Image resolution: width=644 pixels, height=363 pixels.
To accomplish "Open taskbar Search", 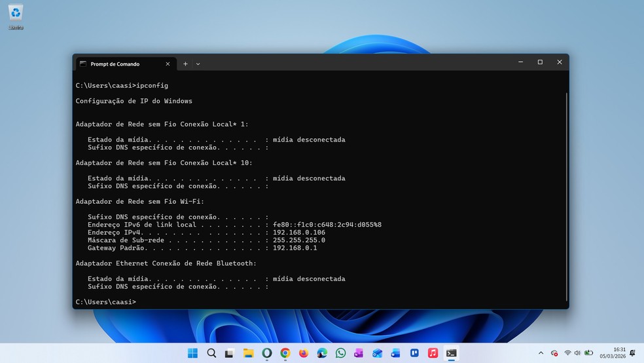I will point(211,353).
